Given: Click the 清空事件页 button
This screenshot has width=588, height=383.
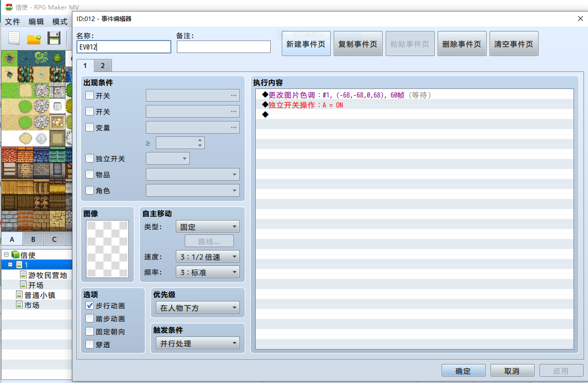Looking at the screenshot, I should pos(514,44).
